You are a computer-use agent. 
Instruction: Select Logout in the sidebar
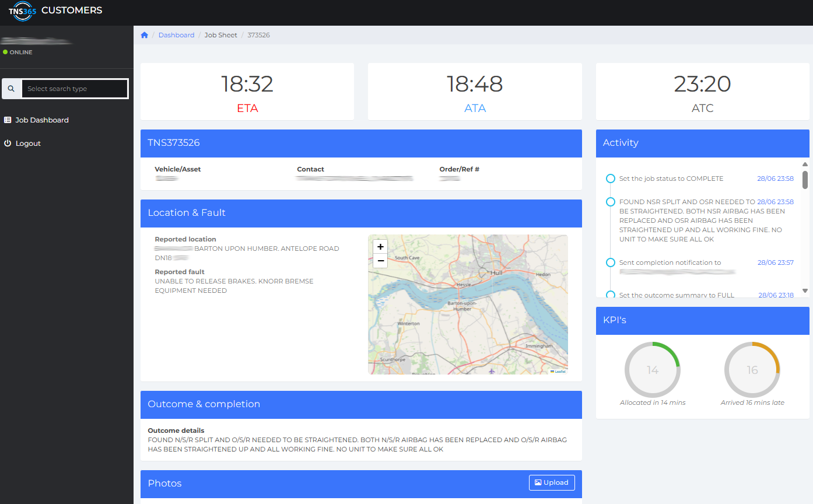pos(28,143)
